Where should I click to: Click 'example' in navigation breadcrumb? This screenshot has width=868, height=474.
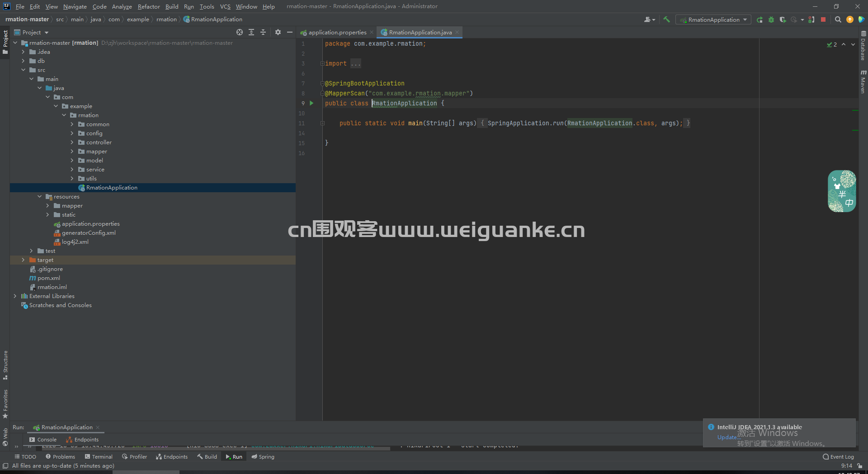click(x=138, y=19)
